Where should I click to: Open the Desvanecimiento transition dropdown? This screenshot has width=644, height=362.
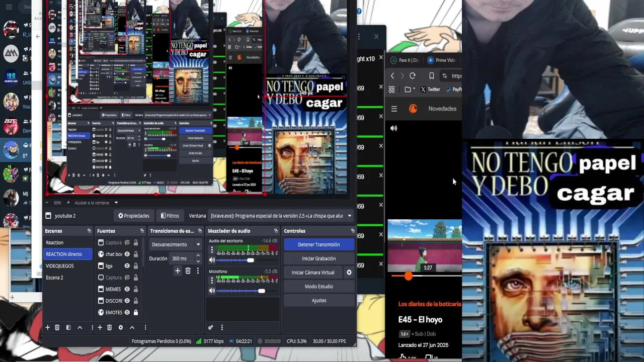coord(176,244)
